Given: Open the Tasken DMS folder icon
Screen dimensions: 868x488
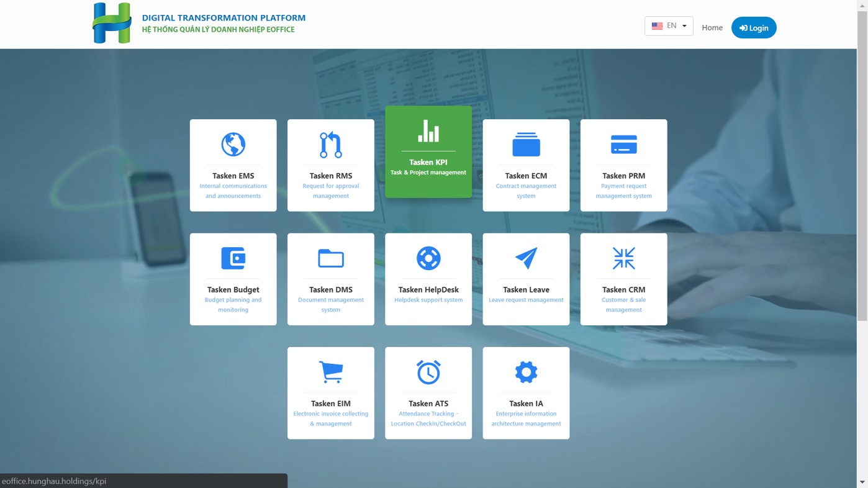Looking at the screenshot, I should [330, 258].
